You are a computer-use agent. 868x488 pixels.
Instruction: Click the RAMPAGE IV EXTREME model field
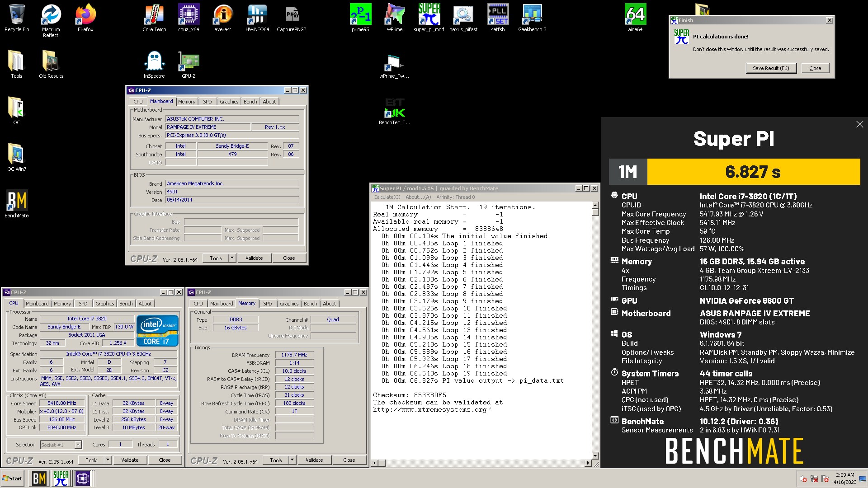click(208, 127)
